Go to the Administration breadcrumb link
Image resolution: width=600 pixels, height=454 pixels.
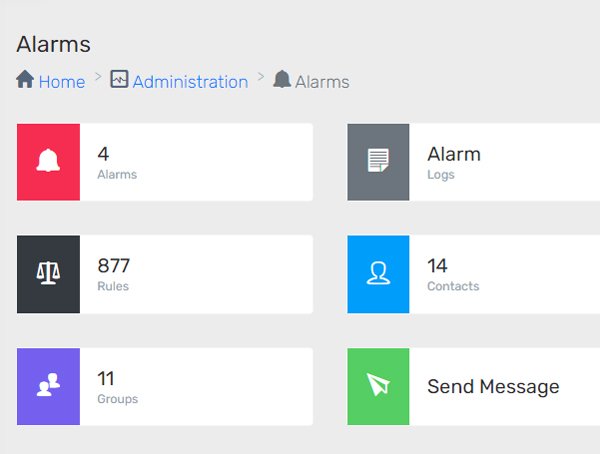tap(190, 82)
